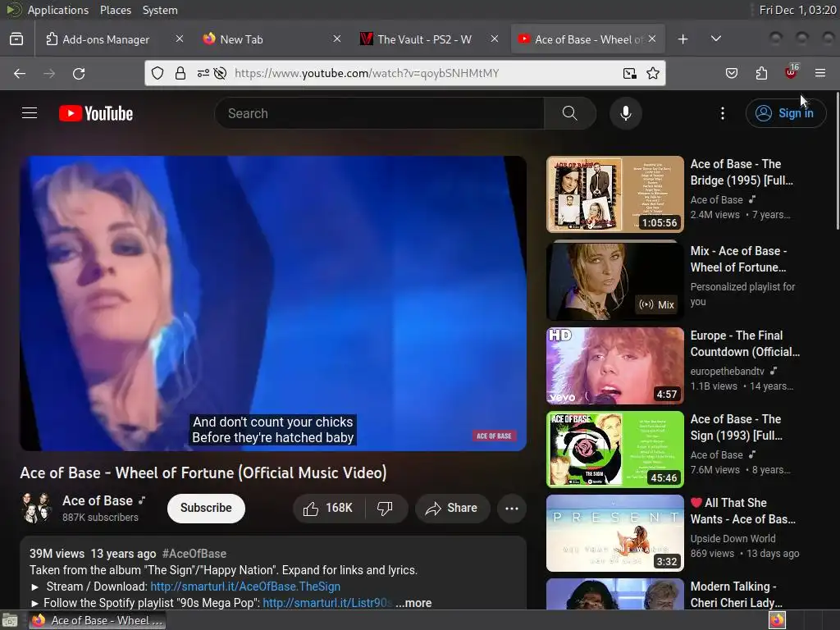Open the uBlock Origin extension badge
This screenshot has width=840, height=630.
pyautogui.click(x=791, y=72)
